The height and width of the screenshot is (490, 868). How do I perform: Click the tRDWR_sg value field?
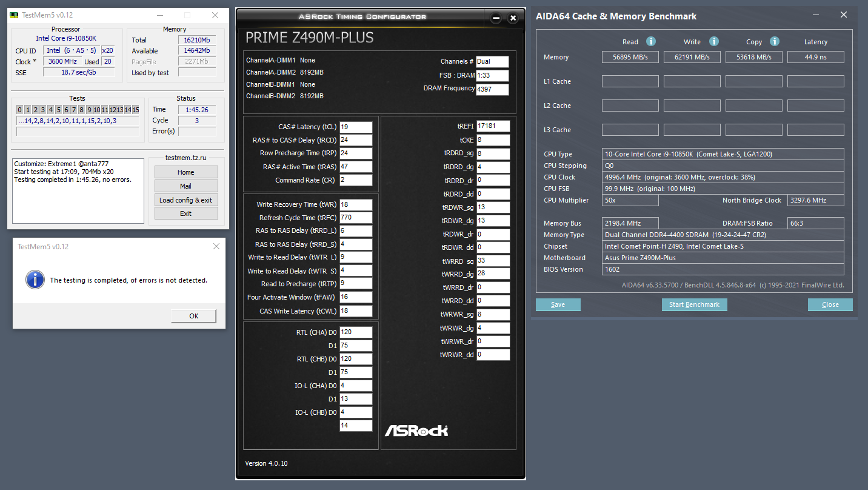(493, 207)
